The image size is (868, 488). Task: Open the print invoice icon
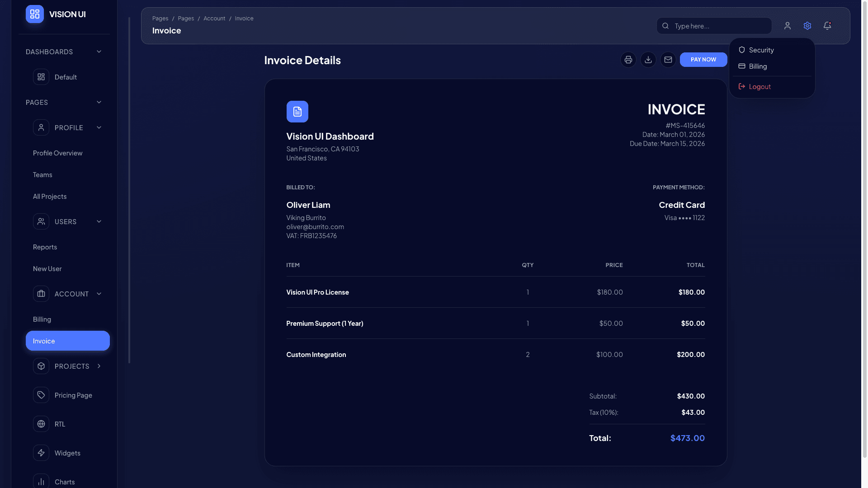628,59
